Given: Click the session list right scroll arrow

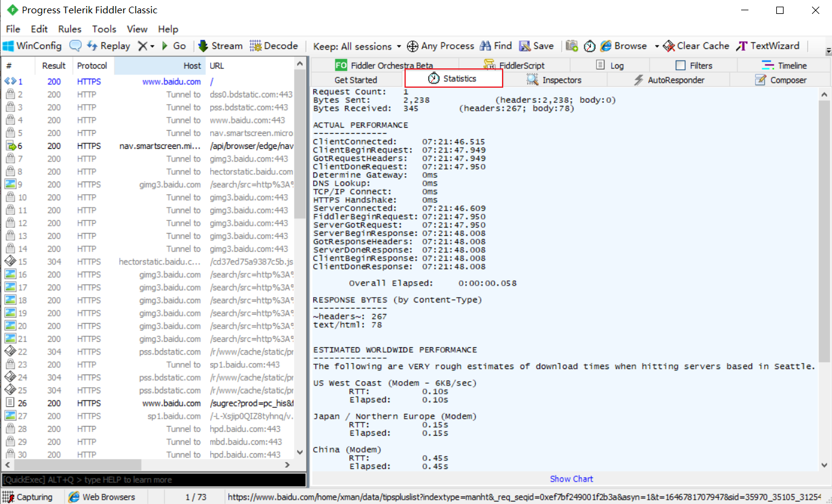Looking at the screenshot, I should click(x=287, y=465).
